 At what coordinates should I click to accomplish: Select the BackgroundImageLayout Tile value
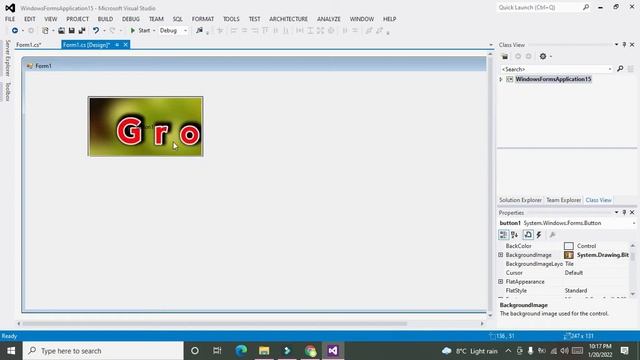pos(569,264)
